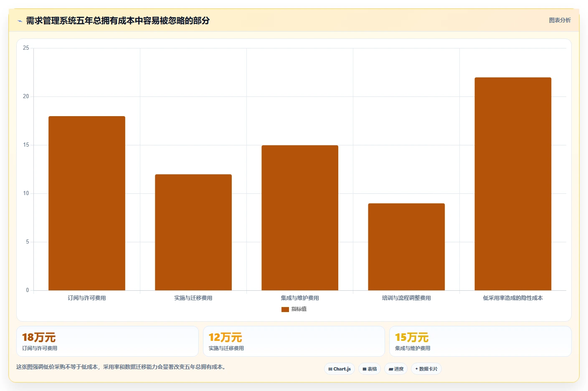588x391 pixels.
Task: Open the 15万元 data card
Action: 480,341
